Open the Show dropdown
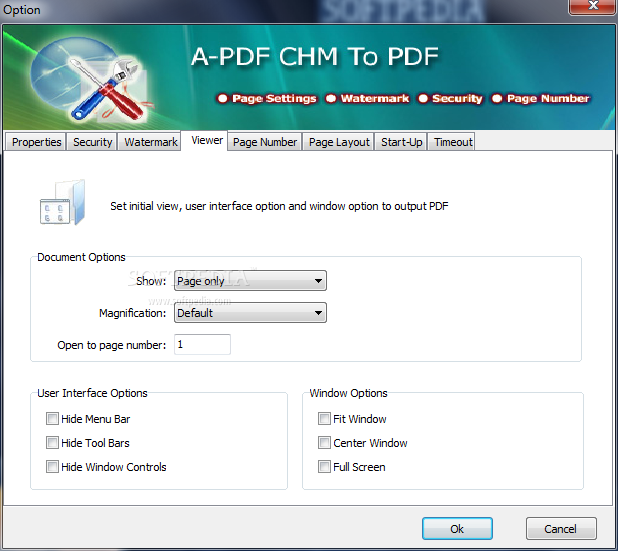Viewport: 618px width, 551px height. pos(250,281)
